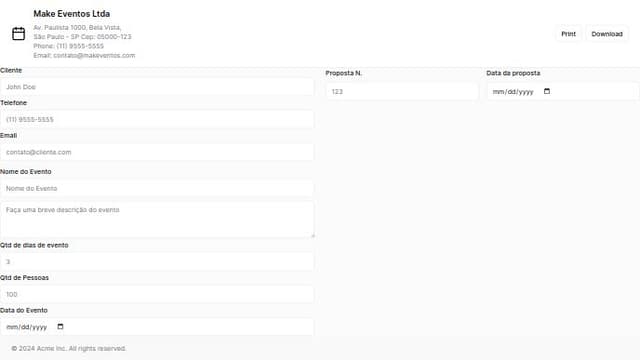This screenshot has width=640, height=360.
Task: Click the Av. Paulista 1000 address line
Action: point(77,28)
